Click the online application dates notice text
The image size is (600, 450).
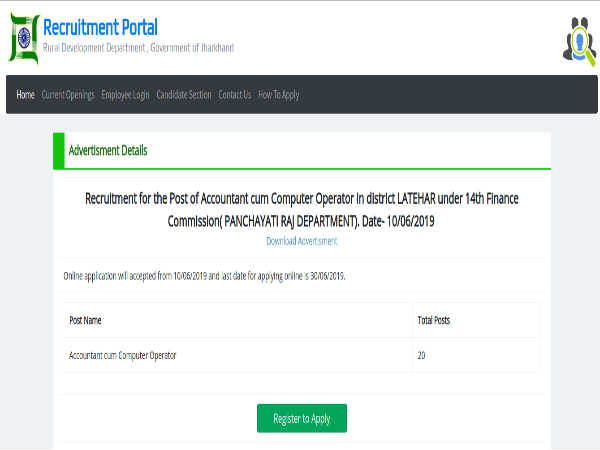[204, 275]
